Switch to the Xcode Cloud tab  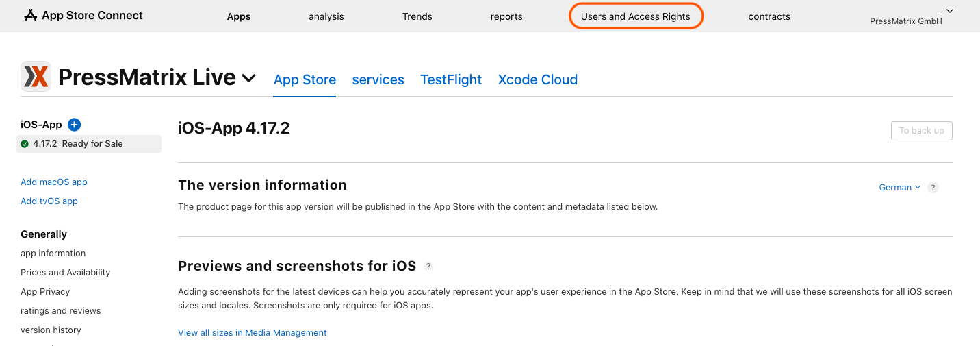538,79
